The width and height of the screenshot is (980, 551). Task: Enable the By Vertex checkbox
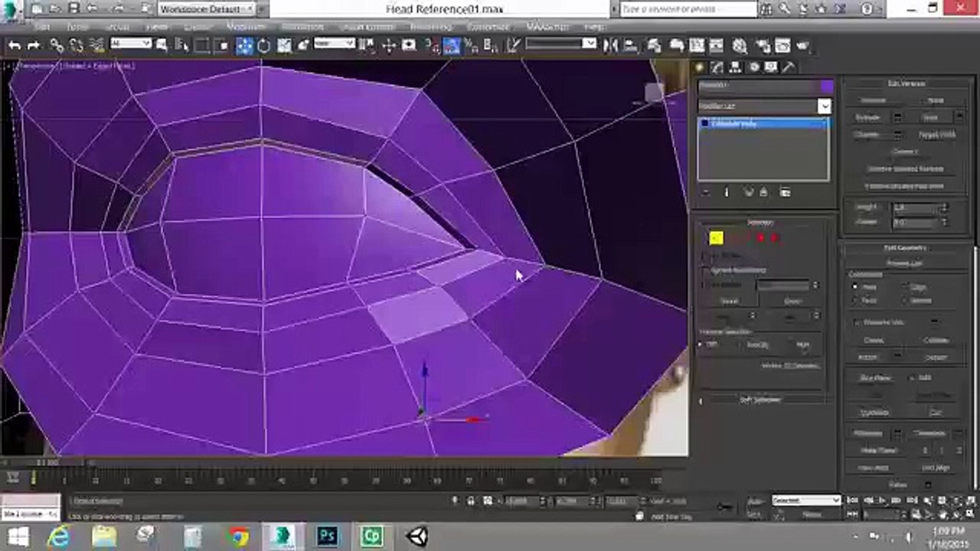pos(706,256)
